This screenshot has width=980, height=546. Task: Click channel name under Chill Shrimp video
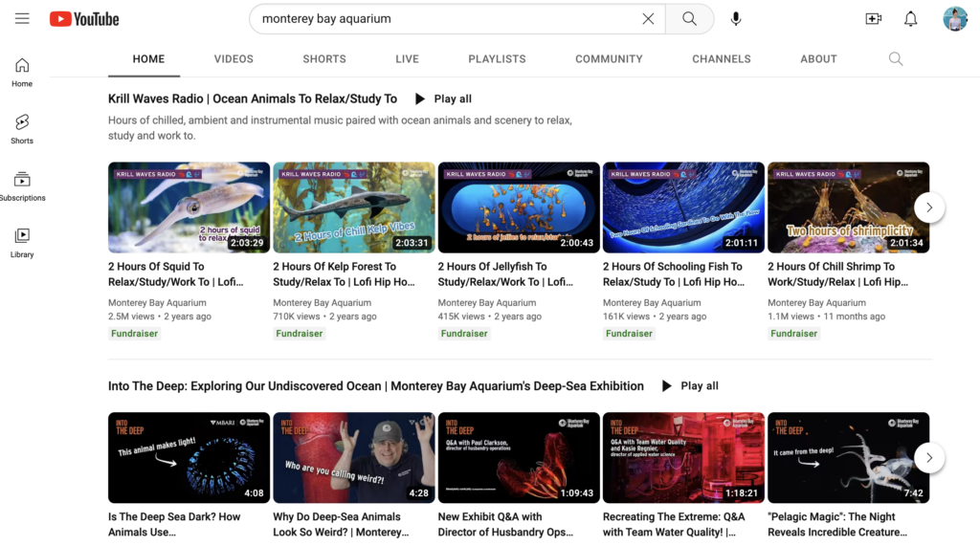point(817,303)
